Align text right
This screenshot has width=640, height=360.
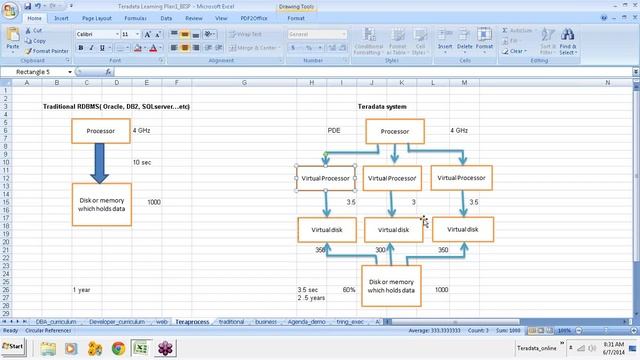pyautogui.click(x=196, y=48)
